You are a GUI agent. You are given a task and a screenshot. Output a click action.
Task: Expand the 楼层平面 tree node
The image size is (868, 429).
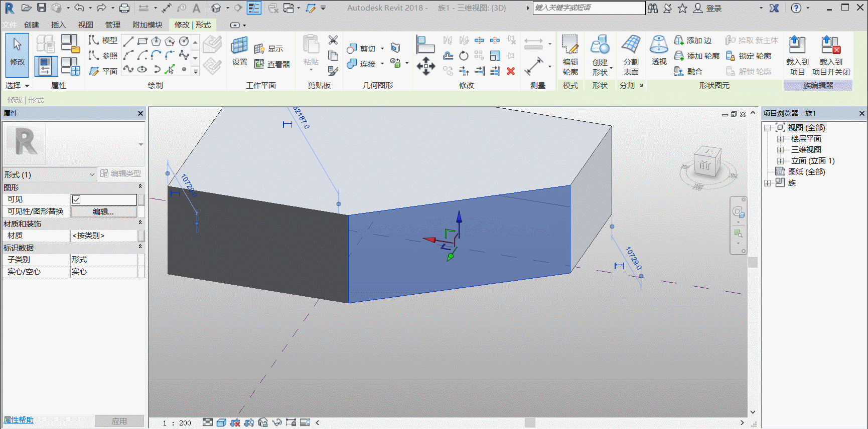tap(780, 139)
